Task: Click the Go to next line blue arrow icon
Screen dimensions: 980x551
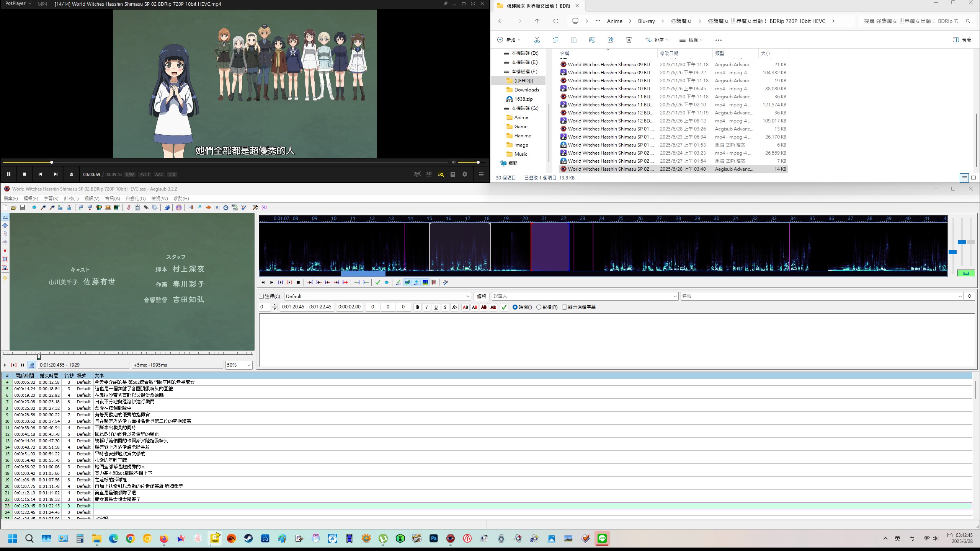Action: coord(387,282)
